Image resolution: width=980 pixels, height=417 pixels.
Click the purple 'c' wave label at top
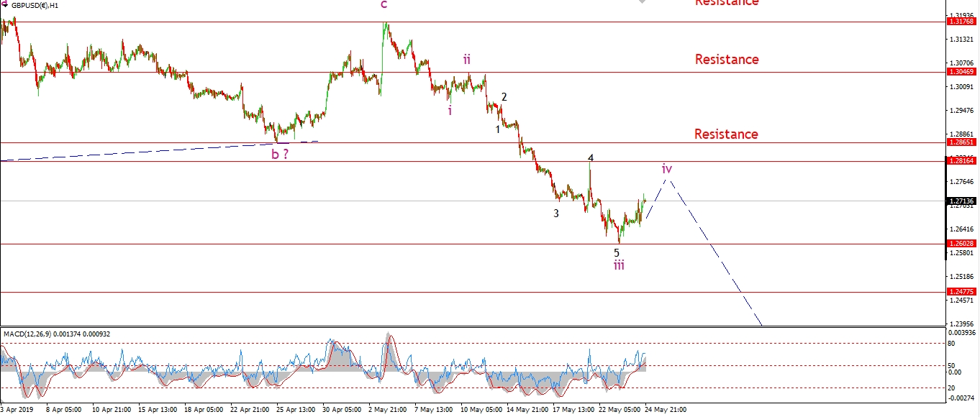click(x=384, y=5)
